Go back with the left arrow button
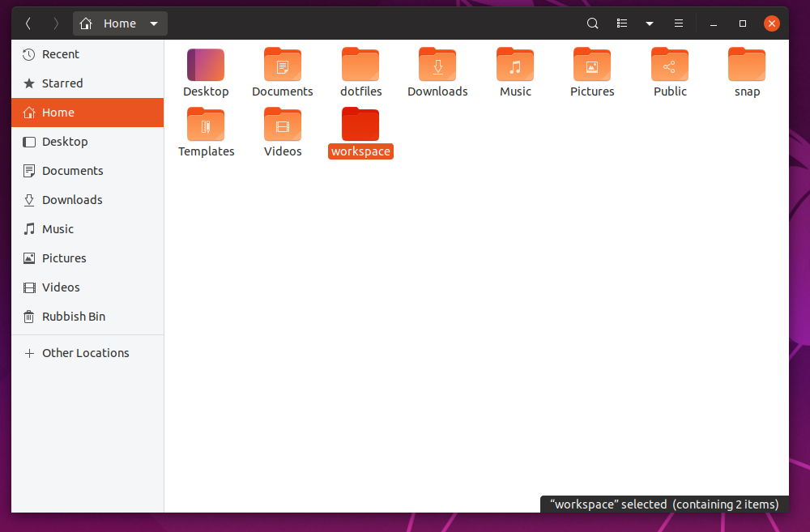Screen dimensions: 810x532 (x=28, y=23)
